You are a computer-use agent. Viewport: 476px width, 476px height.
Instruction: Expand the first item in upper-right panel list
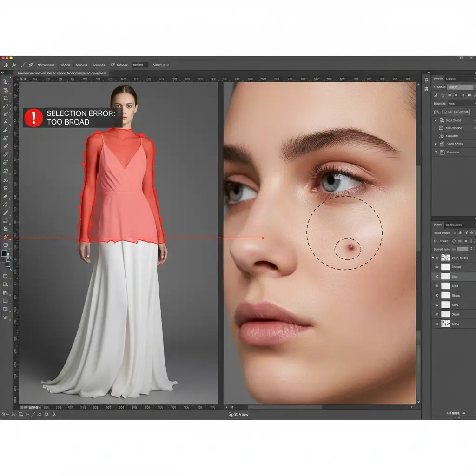coord(436,120)
